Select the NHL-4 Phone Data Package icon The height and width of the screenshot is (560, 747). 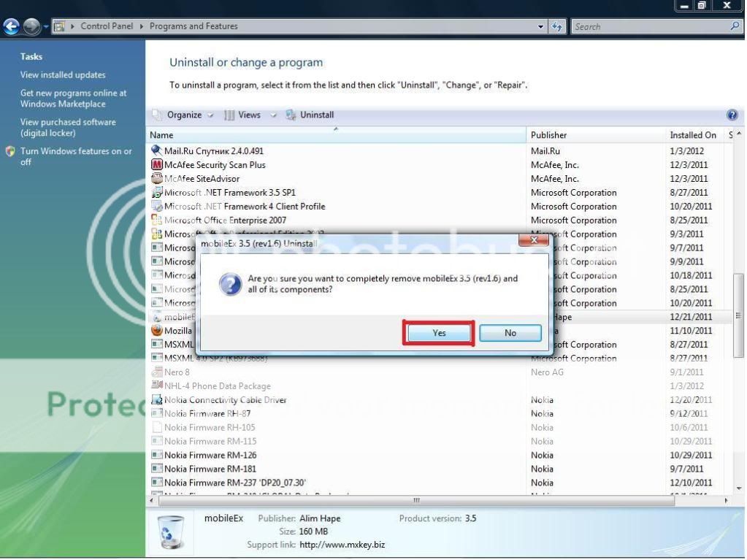click(156, 386)
